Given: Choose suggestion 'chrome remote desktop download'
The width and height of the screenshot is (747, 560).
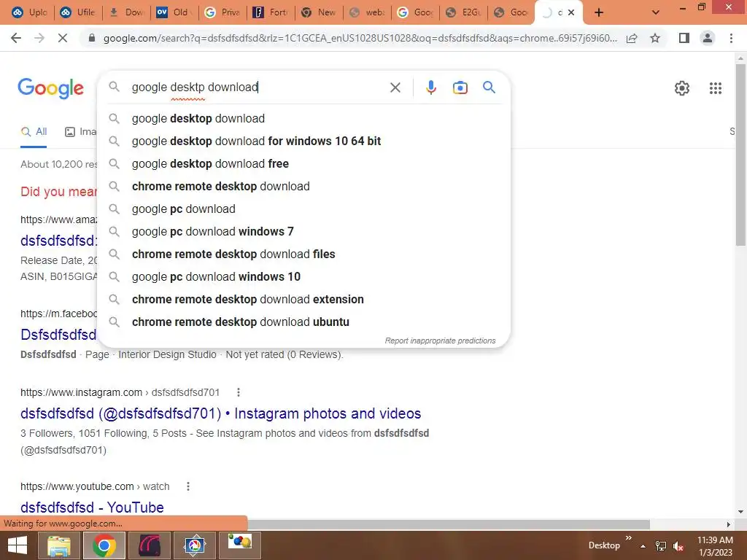Looking at the screenshot, I should point(304,186).
